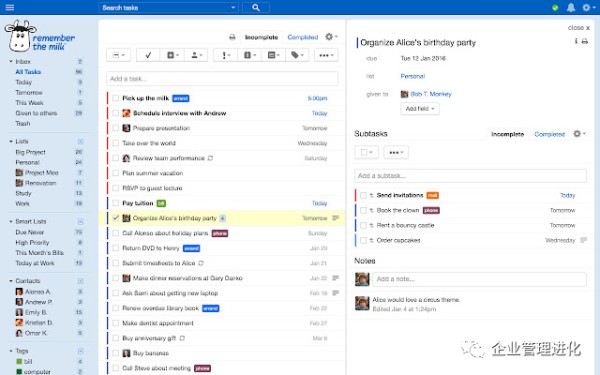Open the Add field dropdown
The image size is (600, 375).
pos(420,109)
